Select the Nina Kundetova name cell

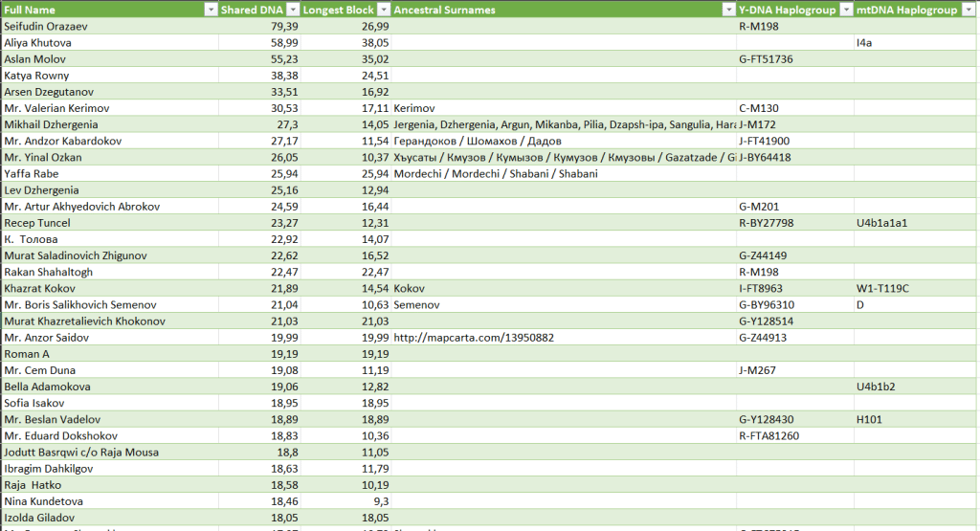point(43,501)
